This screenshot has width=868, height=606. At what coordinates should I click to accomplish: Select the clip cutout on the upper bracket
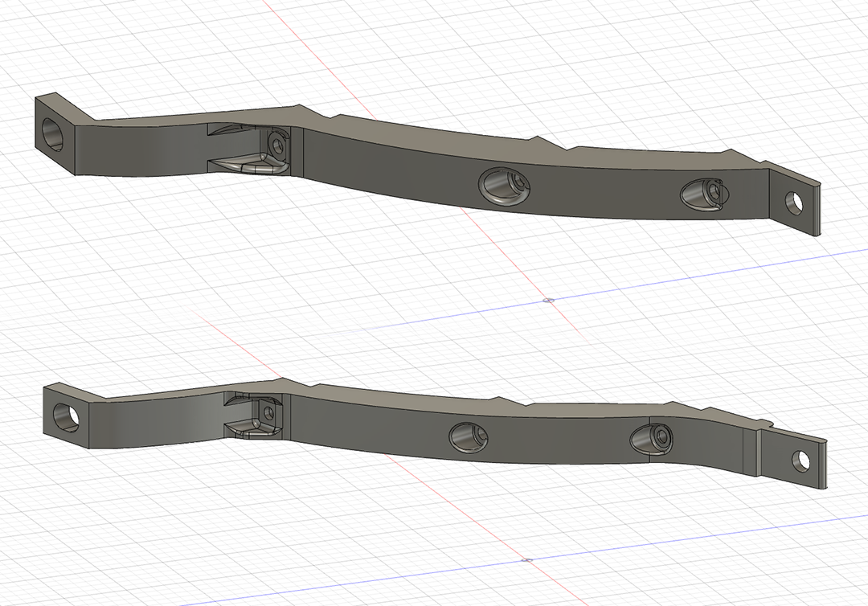point(248,149)
